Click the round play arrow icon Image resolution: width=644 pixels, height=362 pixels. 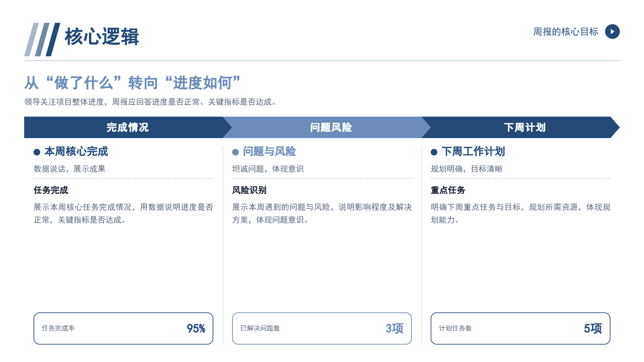click(612, 32)
